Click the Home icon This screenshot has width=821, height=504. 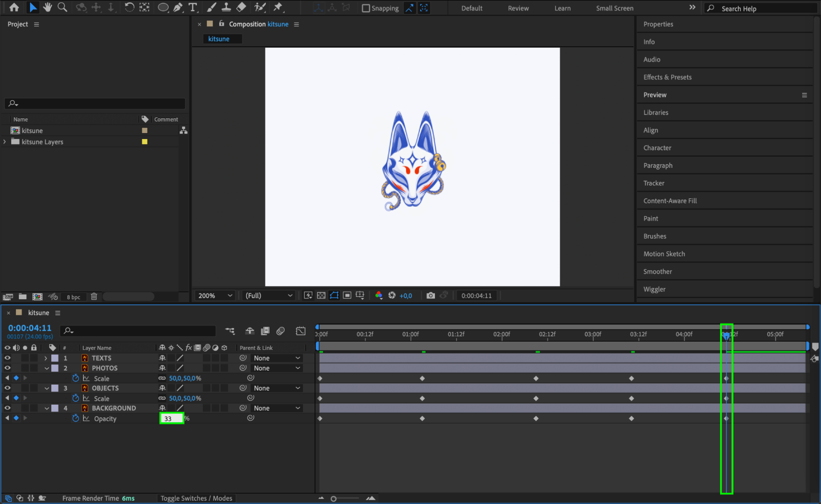(14, 7)
